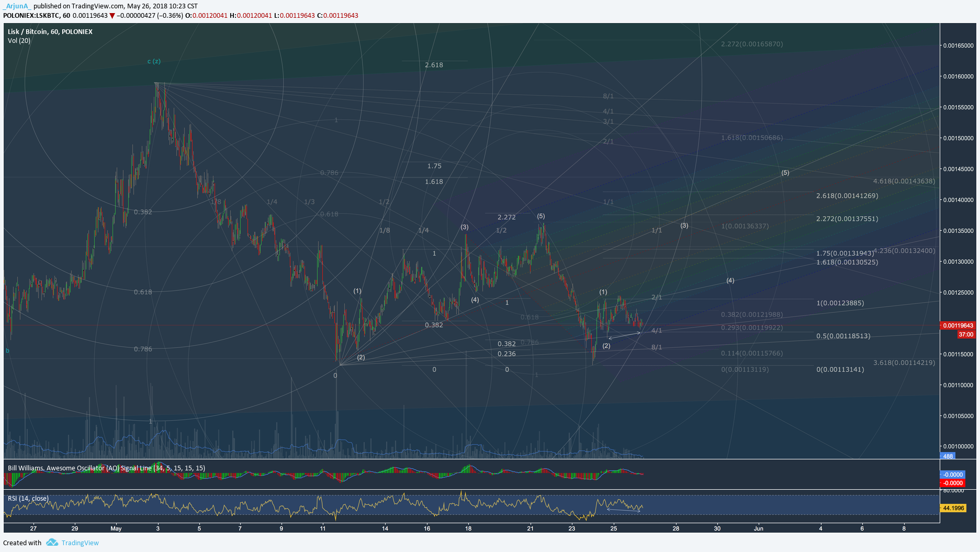Select the RSI (14, close) indicator label
980x552 pixels.
pos(28,499)
